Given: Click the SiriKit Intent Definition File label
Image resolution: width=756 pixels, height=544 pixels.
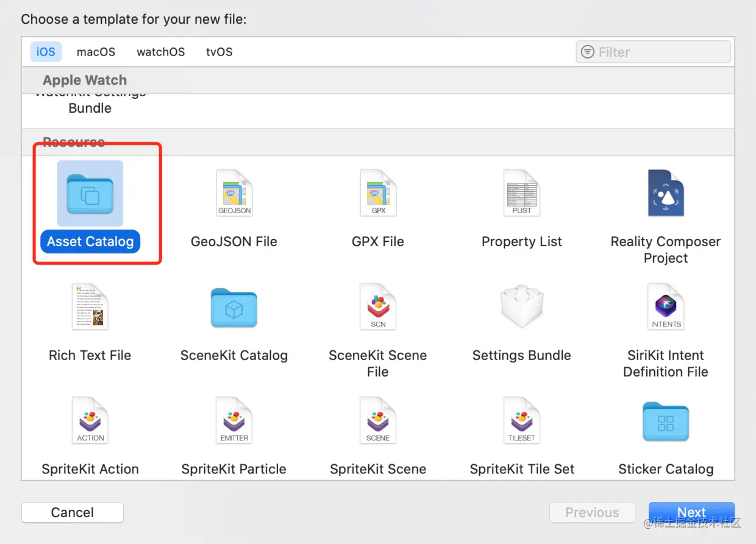Looking at the screenshot, I should click(666, 364).
